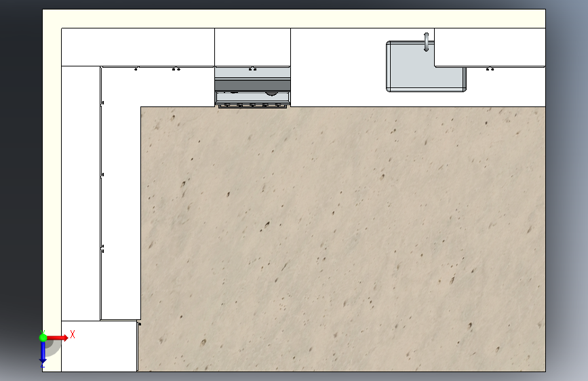
Task: Select the range cooktop appliance
Action: (252, 88)
